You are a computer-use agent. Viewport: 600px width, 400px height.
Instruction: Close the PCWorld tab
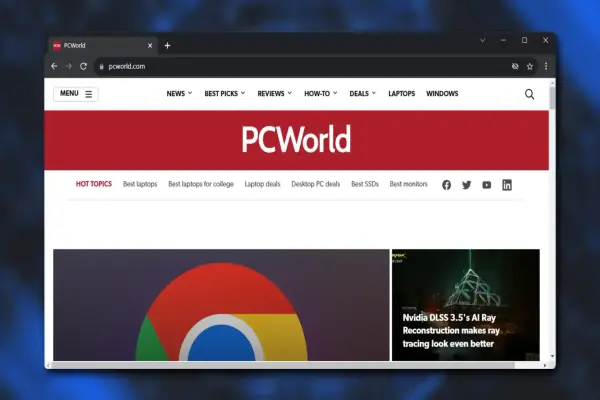tap(150, 46)
